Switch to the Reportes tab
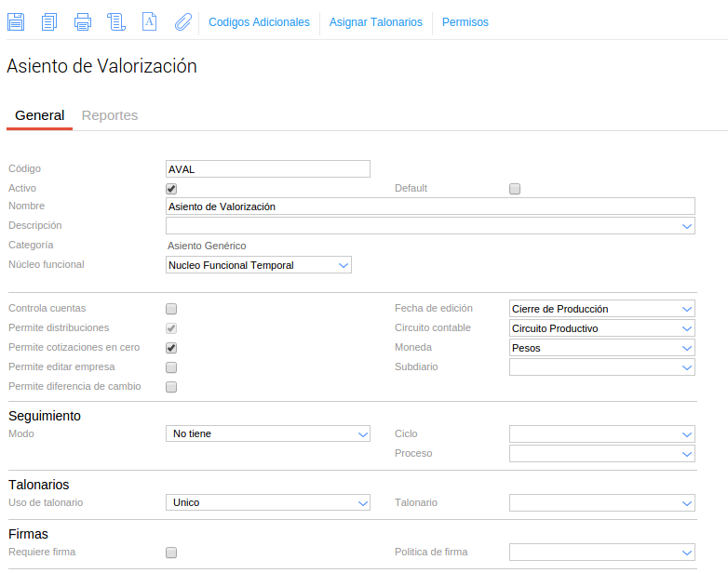The width and height of the screenshot is (728, 573). pyautogui.click(x=110, y=115)
